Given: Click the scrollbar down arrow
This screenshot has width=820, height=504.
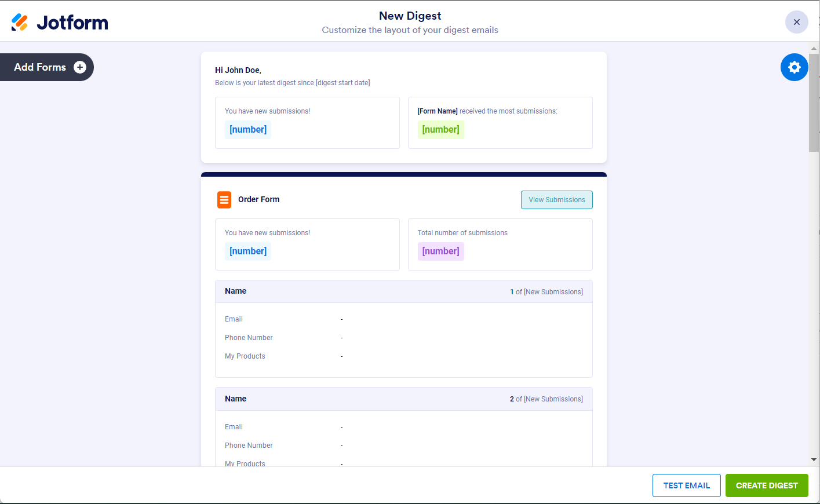Looking at the screenshot, I should coord(814,459).
